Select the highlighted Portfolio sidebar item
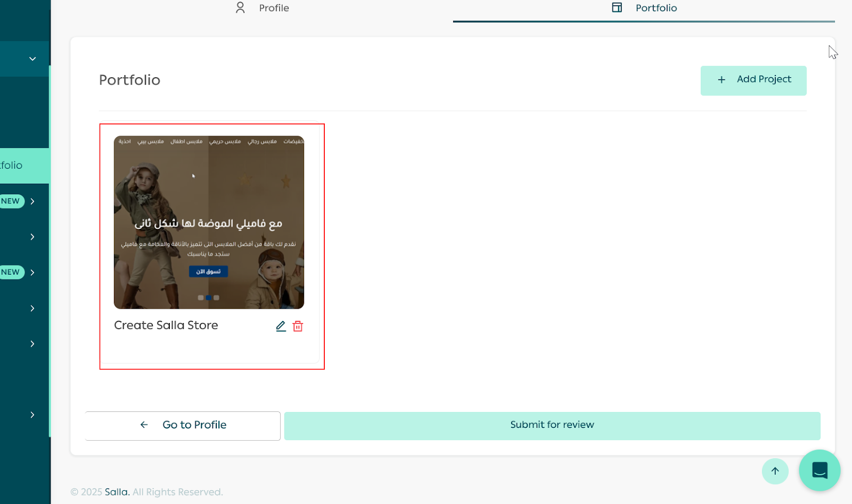This screenshot has height=504, width=852. (x=16, y=166)
